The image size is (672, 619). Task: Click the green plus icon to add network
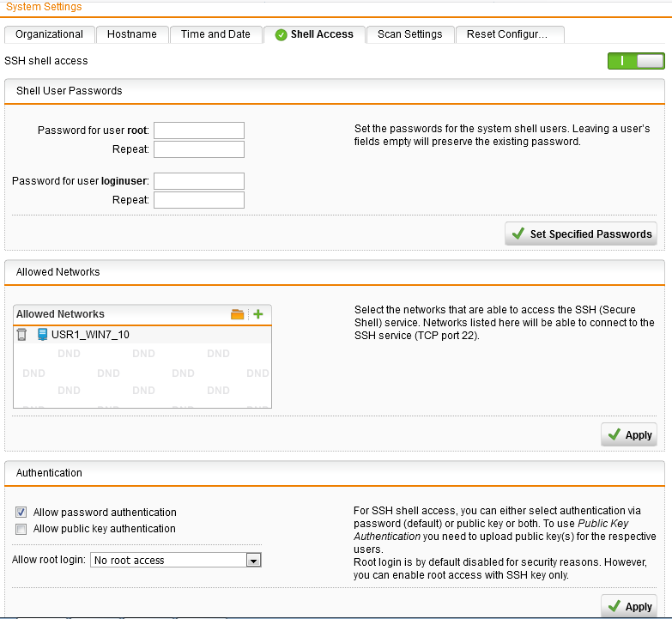click(258, 315)
